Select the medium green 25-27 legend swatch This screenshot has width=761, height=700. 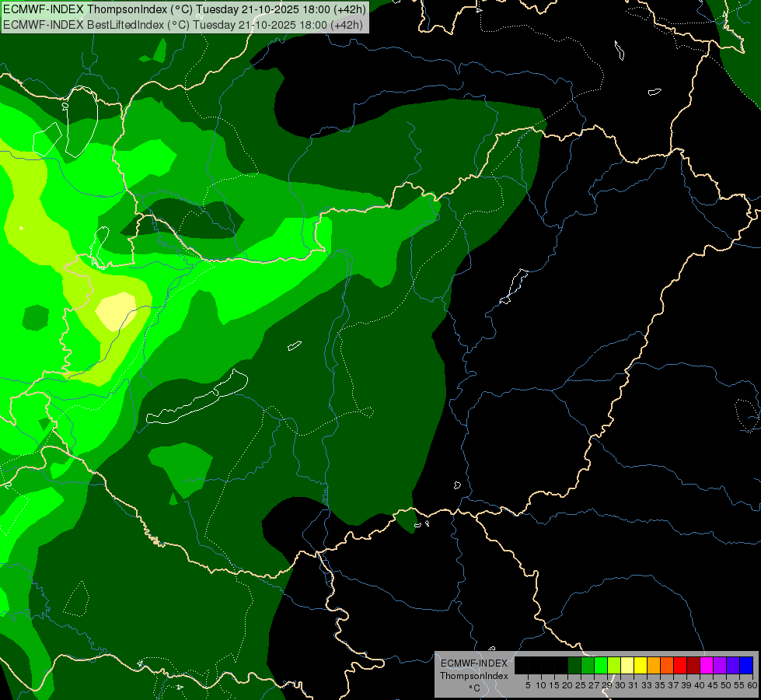[x=588, y=665]
